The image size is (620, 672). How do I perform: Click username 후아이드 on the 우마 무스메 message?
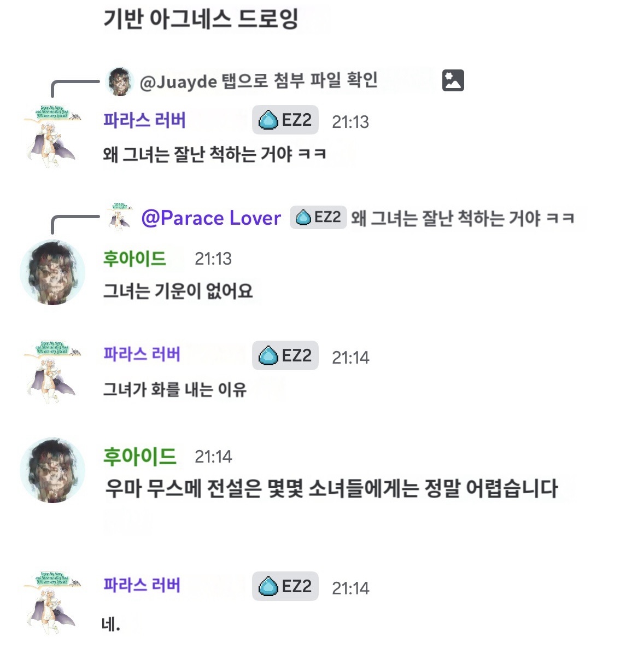click(x=139, y=456)
